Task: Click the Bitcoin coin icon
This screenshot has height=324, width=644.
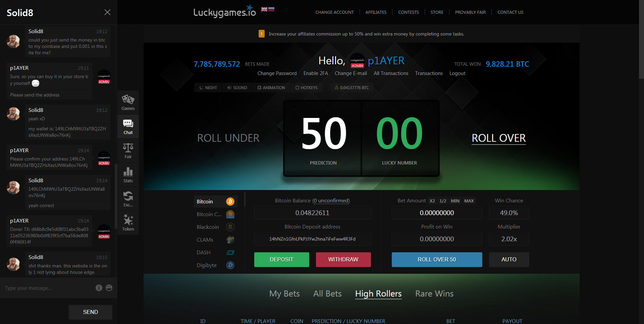Action: click(230, 201)
